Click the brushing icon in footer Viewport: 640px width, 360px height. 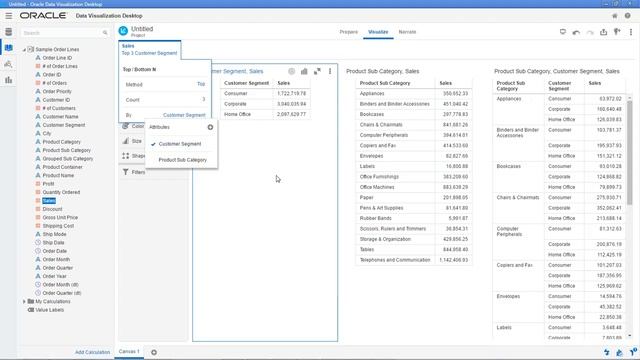[x=619, y=352]
